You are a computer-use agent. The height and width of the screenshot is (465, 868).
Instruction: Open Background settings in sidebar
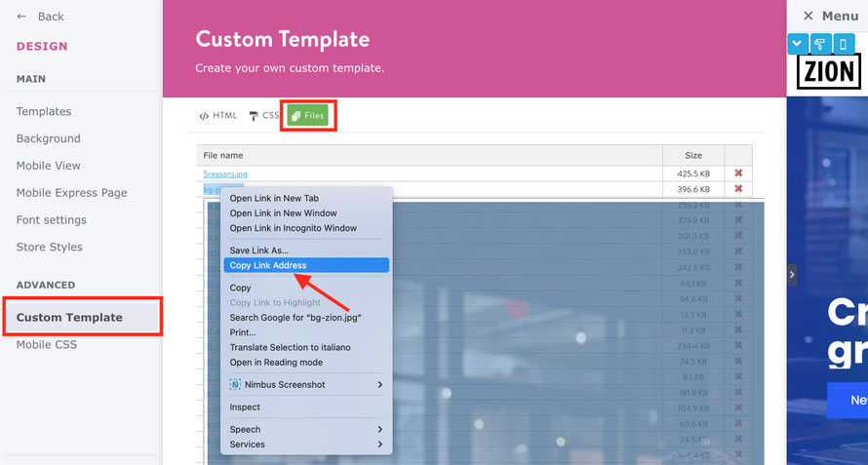(48, 138)
